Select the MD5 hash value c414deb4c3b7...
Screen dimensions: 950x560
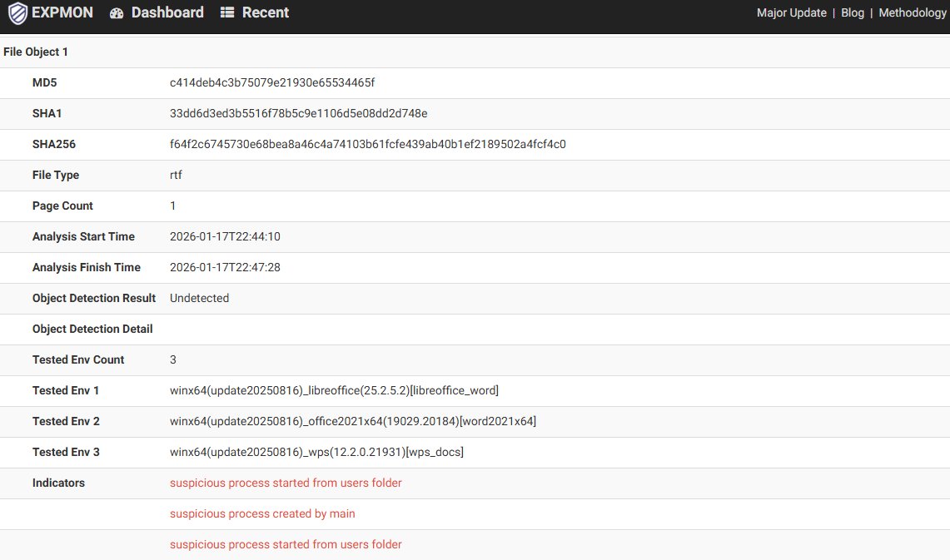pyautogui.click(x=272, y=83)
